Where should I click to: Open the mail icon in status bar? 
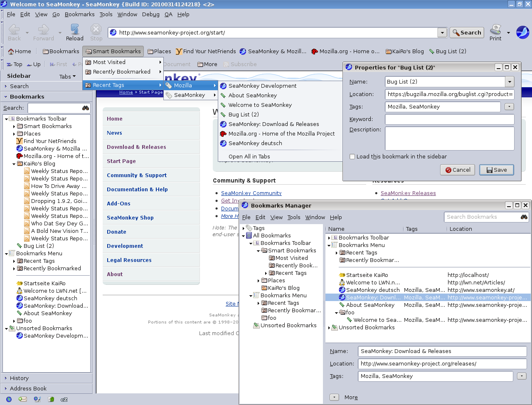pyautogui.click(x=22, y=399)
